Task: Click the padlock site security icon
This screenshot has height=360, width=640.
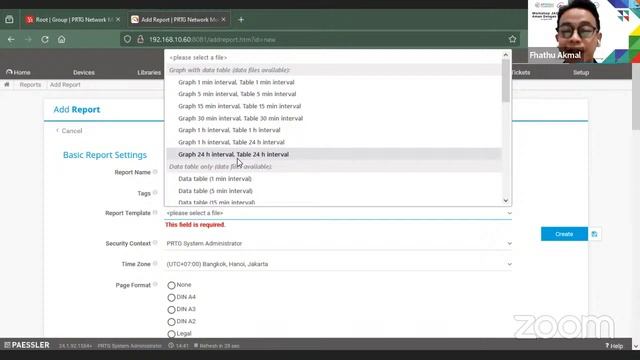Action: [x=140, y=39]
